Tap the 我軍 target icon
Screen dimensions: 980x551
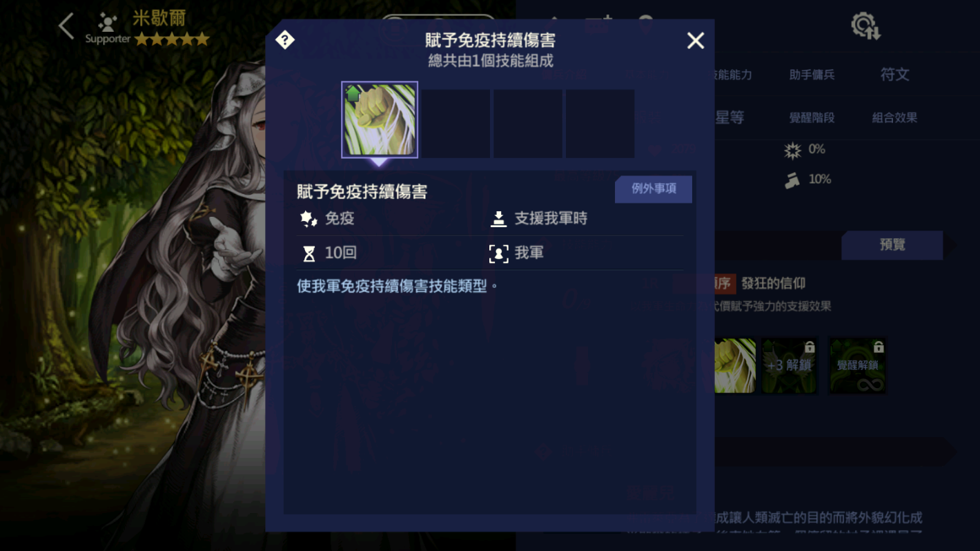click(498, 253)
